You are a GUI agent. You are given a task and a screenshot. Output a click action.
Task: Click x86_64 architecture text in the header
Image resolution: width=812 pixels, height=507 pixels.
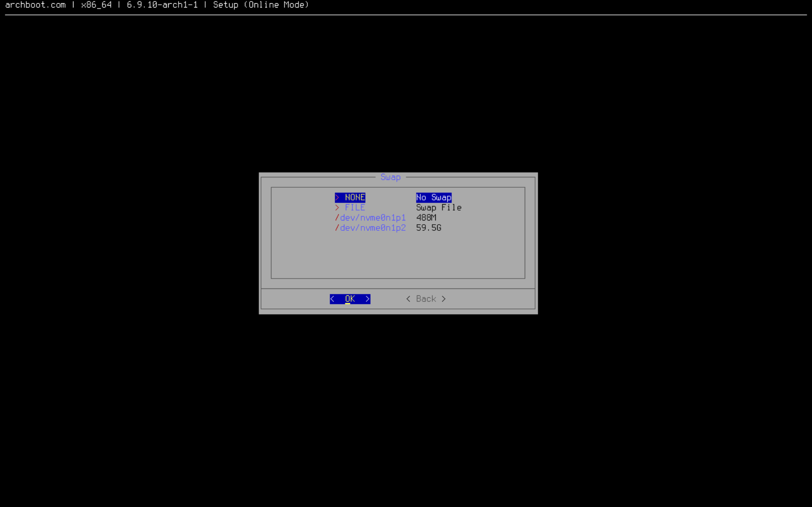point(97,5)
